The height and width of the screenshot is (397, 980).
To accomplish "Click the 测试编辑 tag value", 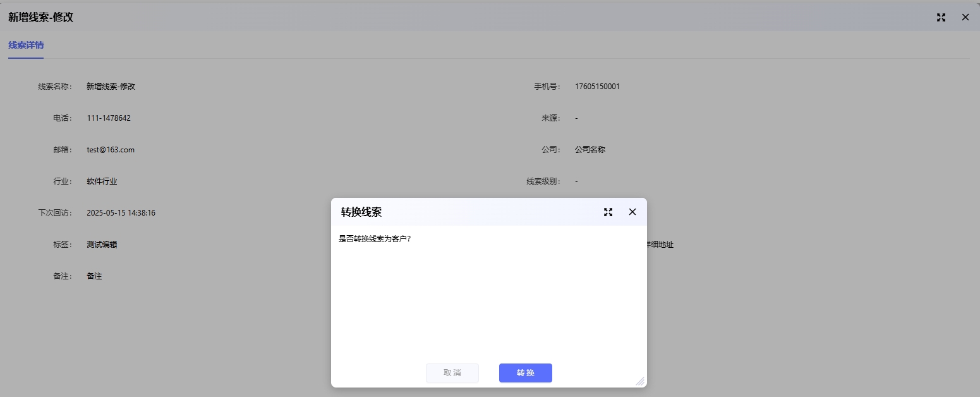I will [102, 245].
